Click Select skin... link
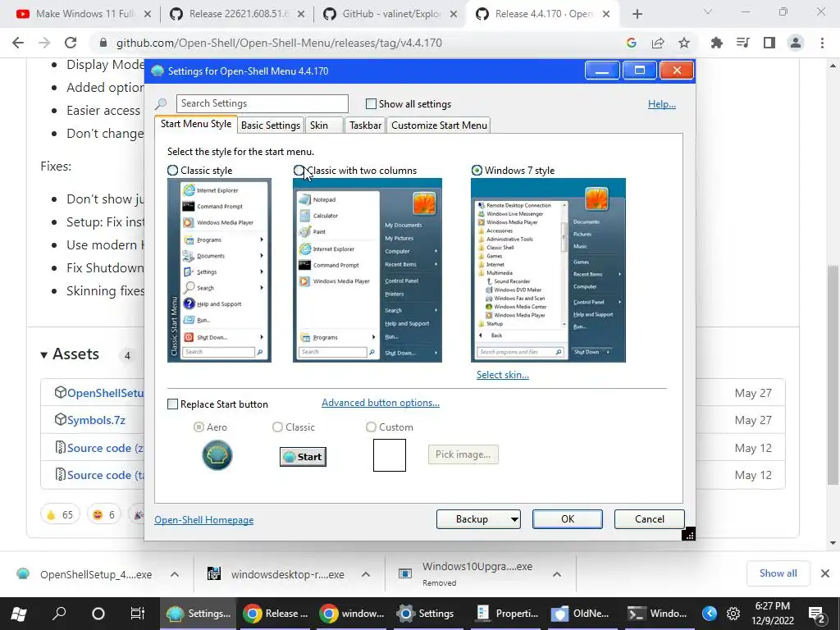 click(x=503, y=375)
